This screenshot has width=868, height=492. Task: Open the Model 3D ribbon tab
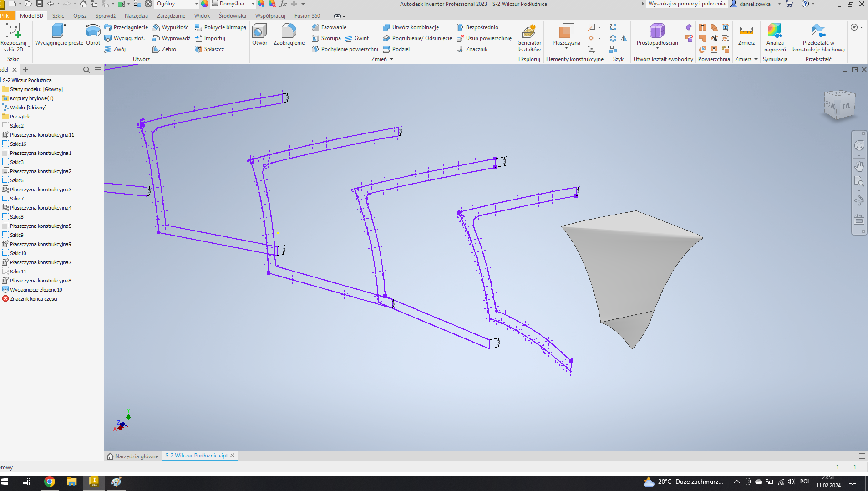[x=31, y=16]
